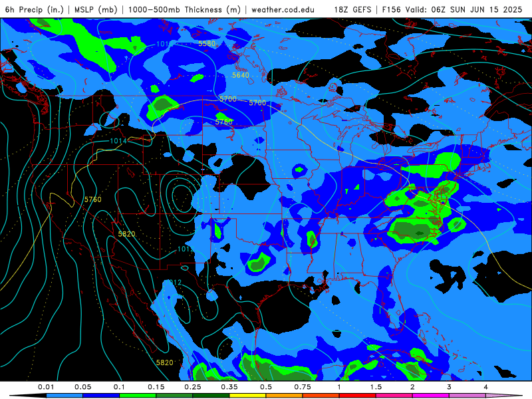Click the '6h Precip (in.)' header text
The height and width of the screenshot is (399, 532).
(x=35, y=9)
